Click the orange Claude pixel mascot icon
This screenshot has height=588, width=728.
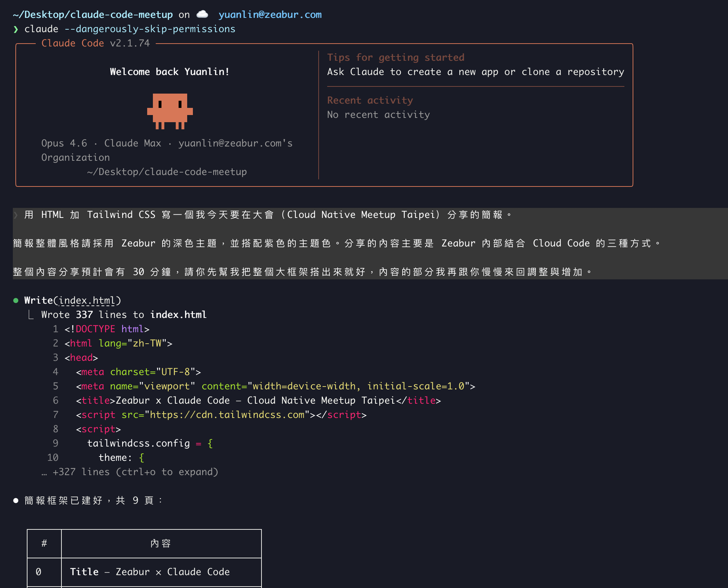170,111
